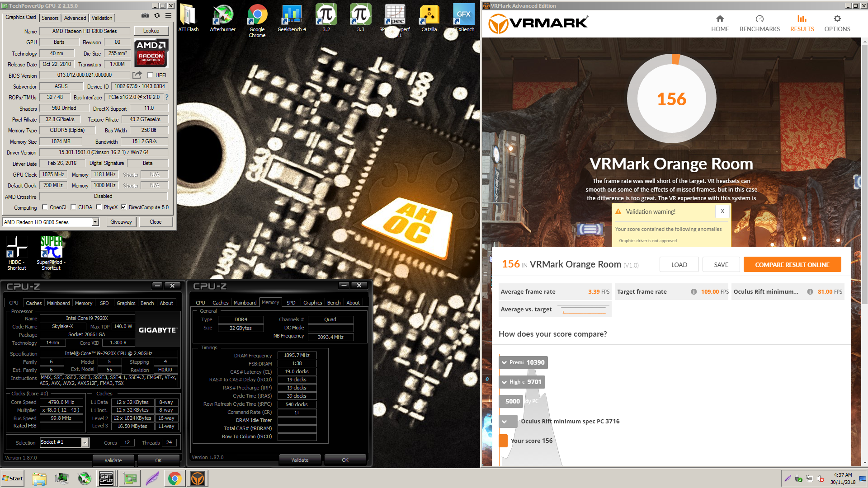The width and height of the screenshot is (868, 488).
Task: Toggle the DirectCompute 5.0 checkbox
Action: pos(123,207)
